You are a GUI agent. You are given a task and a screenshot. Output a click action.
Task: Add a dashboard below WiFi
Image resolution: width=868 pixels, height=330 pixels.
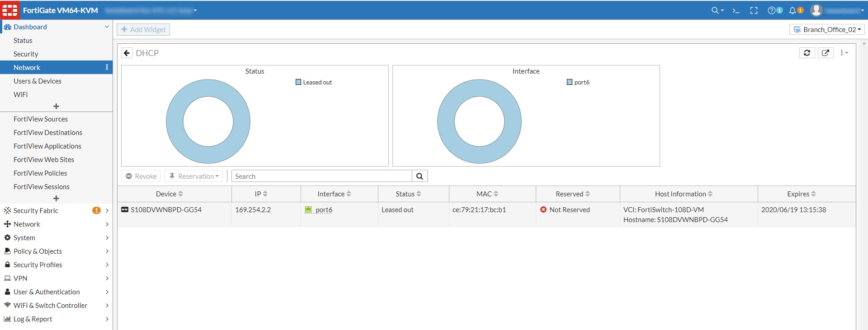(x=56, y=106)
